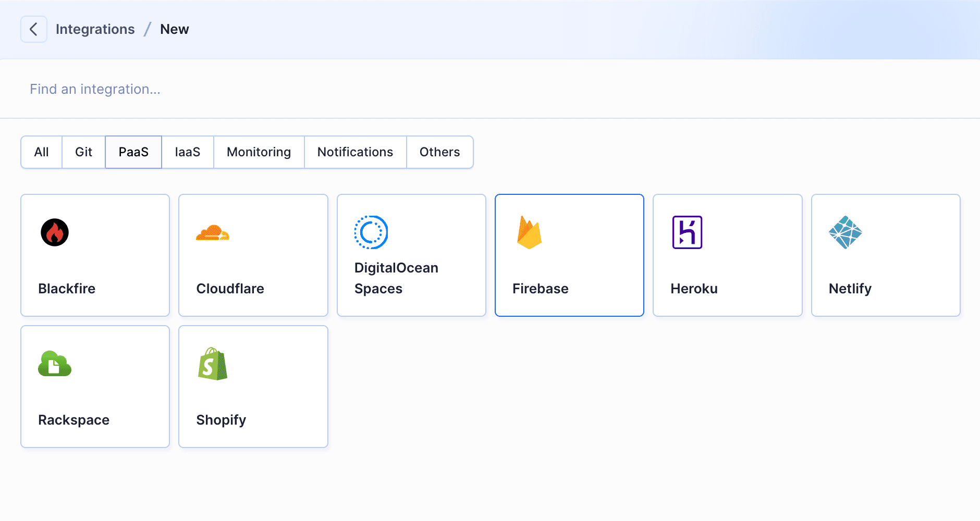The image size is (980, 521).
Task: Show the Notifications integrations tab
Action: (356, 152)
